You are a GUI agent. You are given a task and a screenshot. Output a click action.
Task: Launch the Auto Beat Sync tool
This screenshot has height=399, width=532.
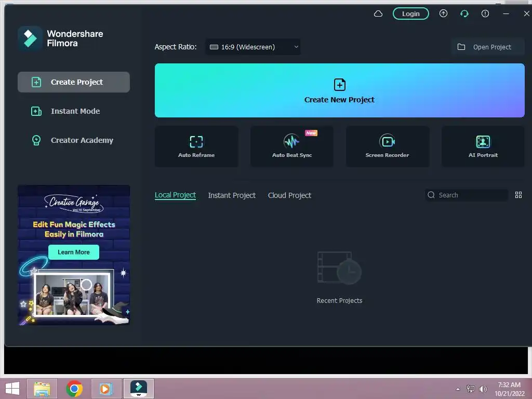click(x=292, y=147)
